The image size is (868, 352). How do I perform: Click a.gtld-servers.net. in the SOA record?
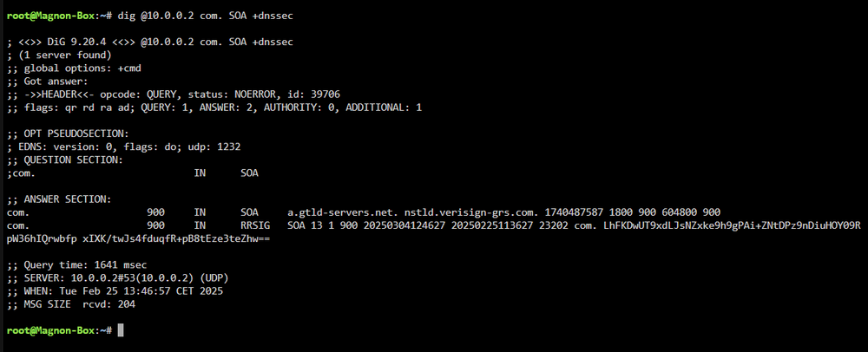(x=344, y=212)
